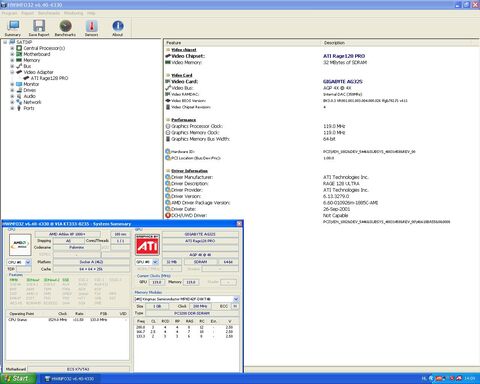Select the Motherboard tree label
Viewport: 480px width, 384px height.
(x=37, y=54)
